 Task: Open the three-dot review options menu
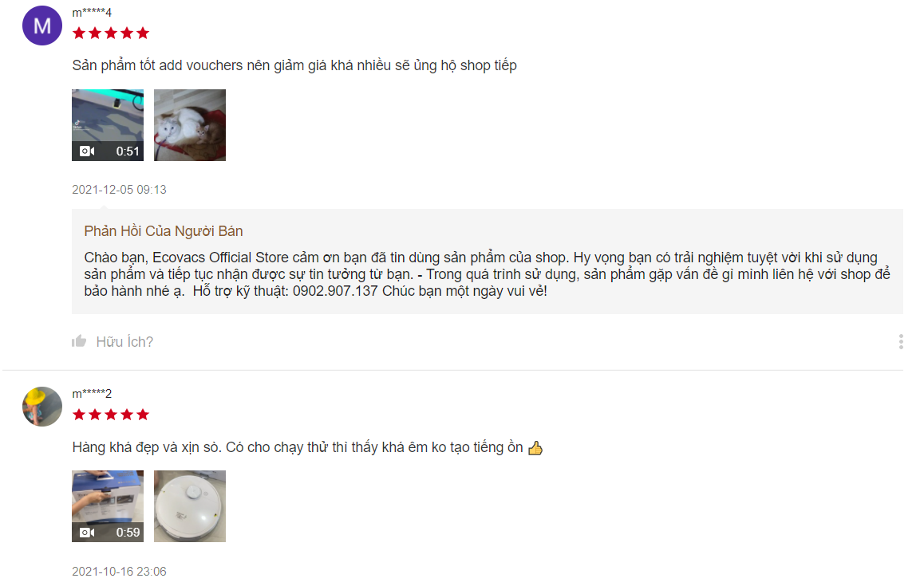coord(901,341)
